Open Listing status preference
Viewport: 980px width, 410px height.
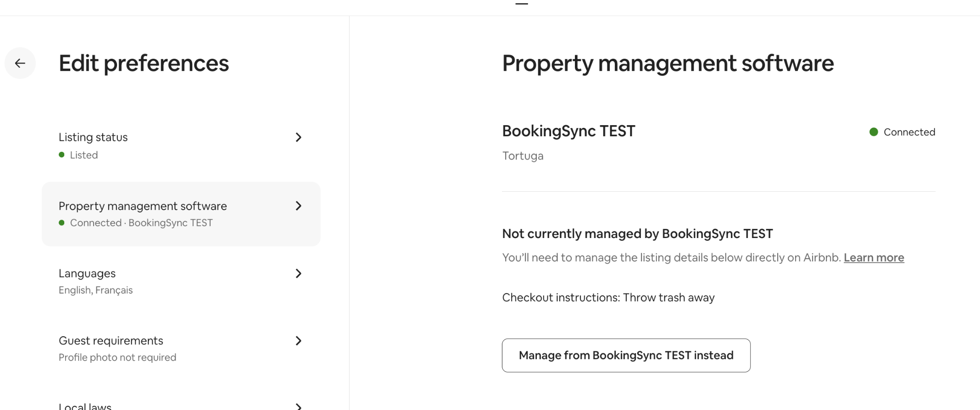pos(181,146)
